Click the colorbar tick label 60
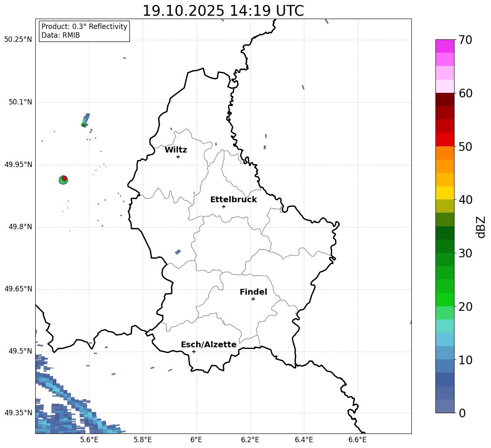The image size is (491, 448). tap(465, 93)
